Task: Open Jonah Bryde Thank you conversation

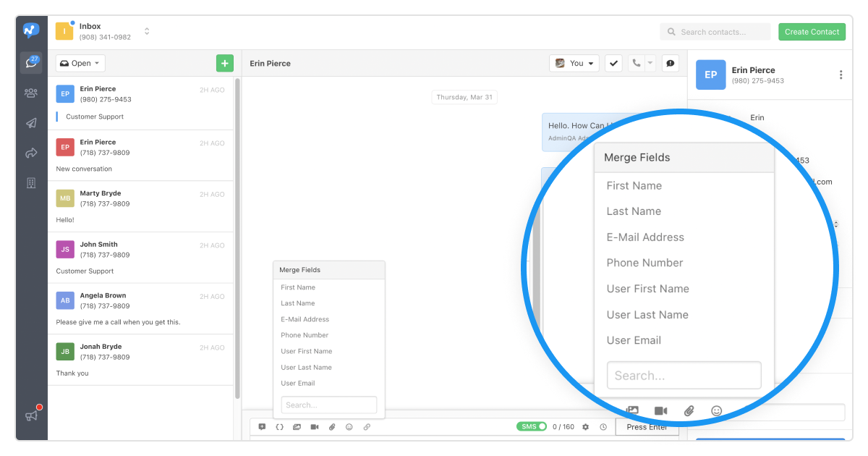Action: (x=141, y=360)
